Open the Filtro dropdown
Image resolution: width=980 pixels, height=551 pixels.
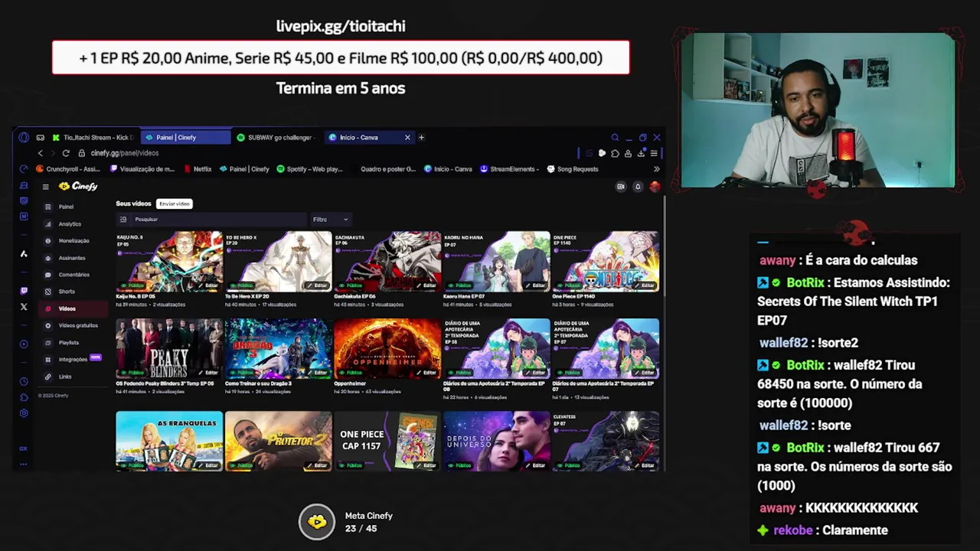330,220
